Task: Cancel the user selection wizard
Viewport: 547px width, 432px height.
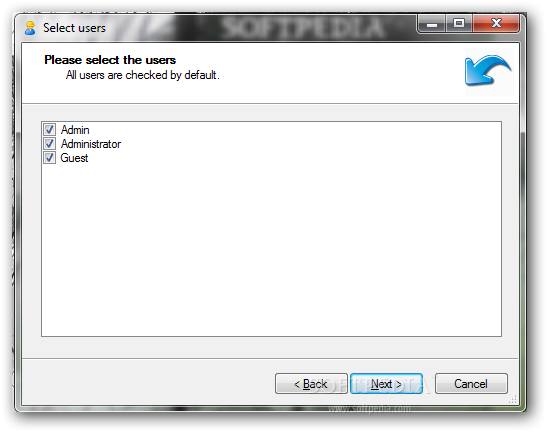Action: coord(471,383)
